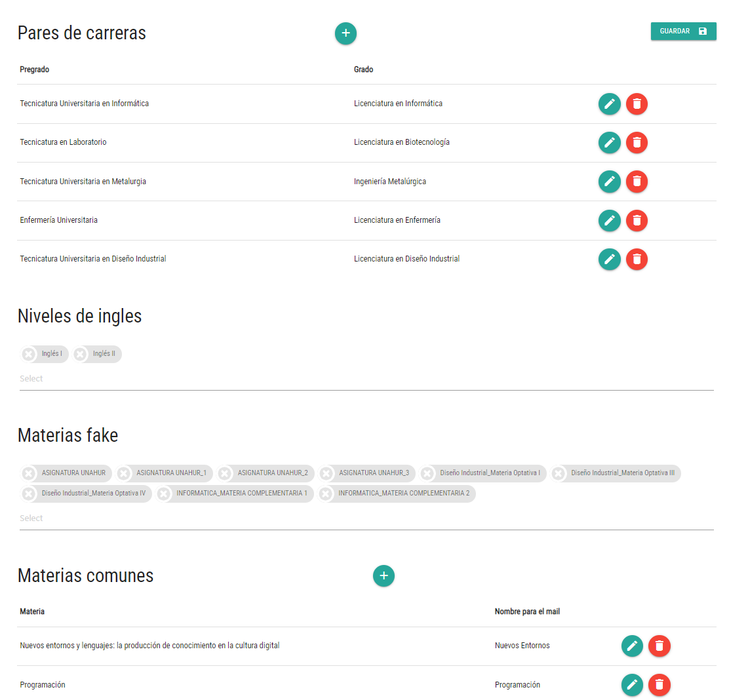Delete the Tecnicatura Universitaria en Diseño Industrial pair
The image size is (729, 700).
[x=637, y=259]
